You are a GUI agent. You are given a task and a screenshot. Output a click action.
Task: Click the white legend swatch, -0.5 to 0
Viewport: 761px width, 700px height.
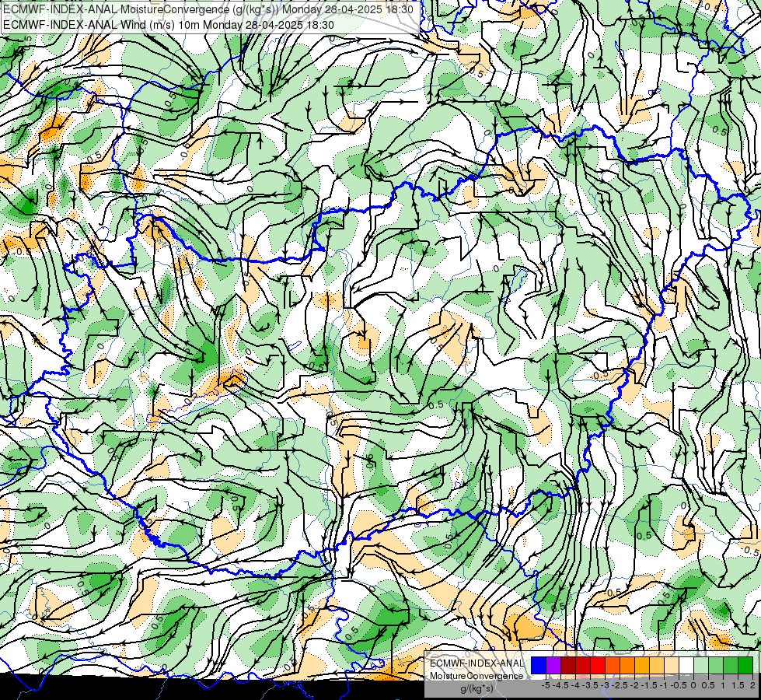pos(686,666)
